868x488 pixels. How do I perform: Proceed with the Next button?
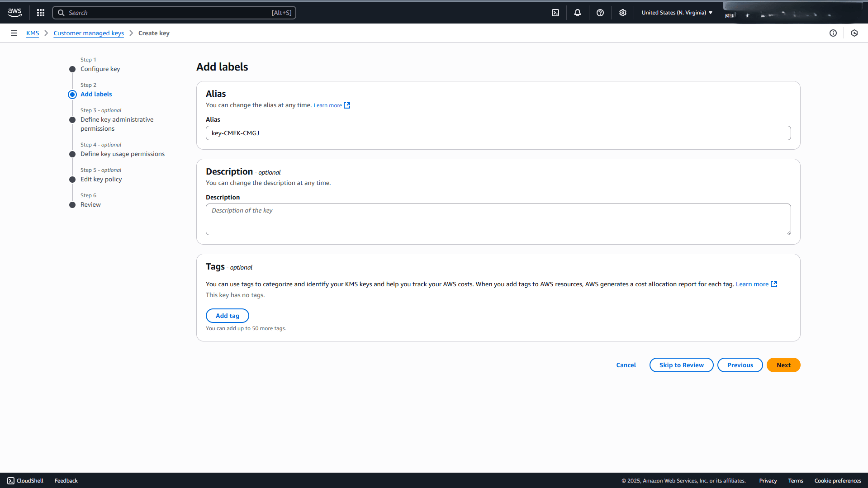coord(783,365)
